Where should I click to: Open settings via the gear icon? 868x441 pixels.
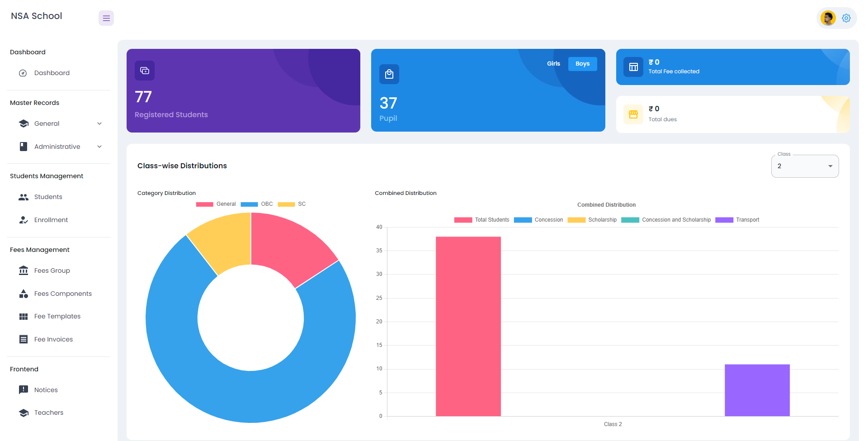point(846,18)
